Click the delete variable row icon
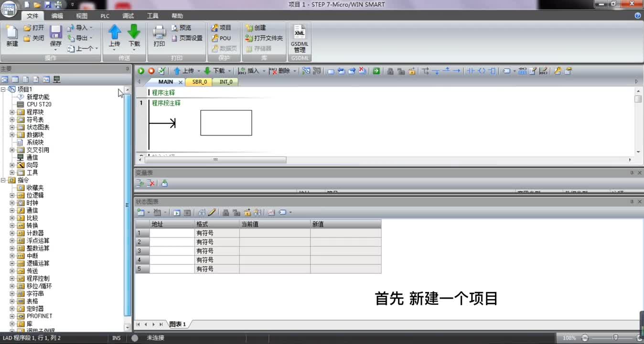 tap(150, 183)
